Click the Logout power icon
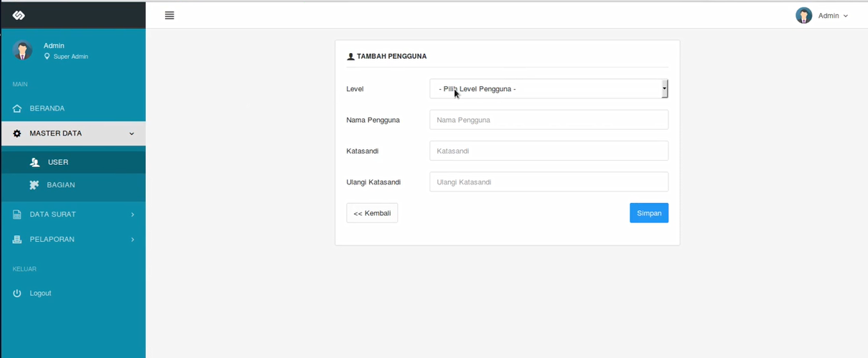868x358 pixels. point(17,293)
